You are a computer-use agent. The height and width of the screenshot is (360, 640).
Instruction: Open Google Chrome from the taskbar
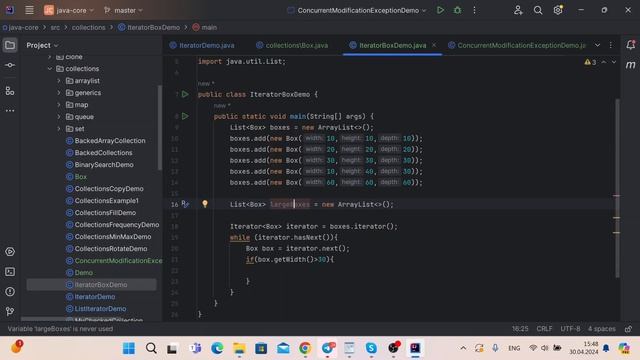coord(305,348)
